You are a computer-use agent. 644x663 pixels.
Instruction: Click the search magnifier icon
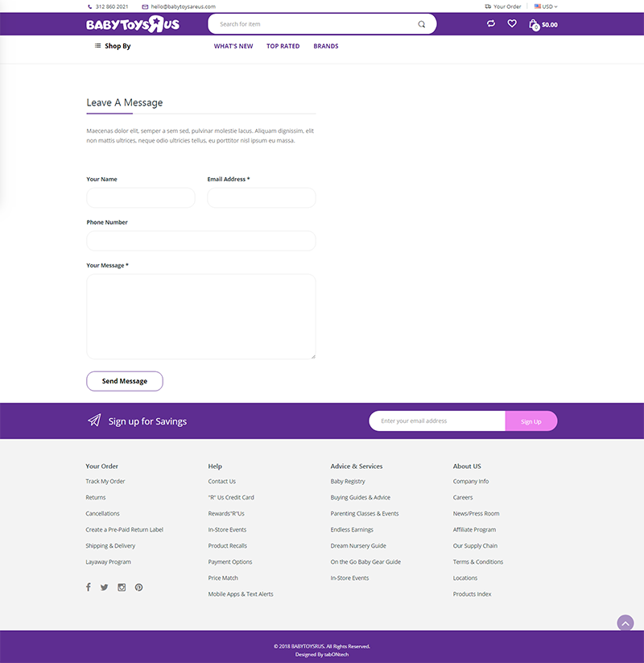[x=422, y=24]
